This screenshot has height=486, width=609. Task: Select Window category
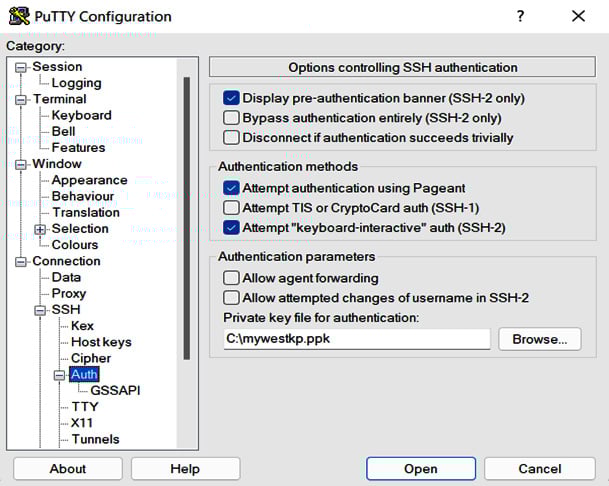point(57,164)
